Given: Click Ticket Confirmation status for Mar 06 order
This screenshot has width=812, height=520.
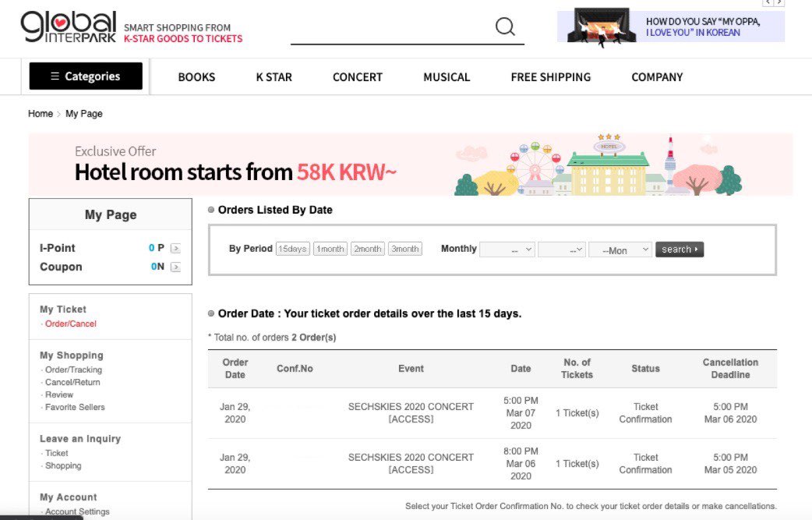Looking at the screenshot, I should (645, 464).
